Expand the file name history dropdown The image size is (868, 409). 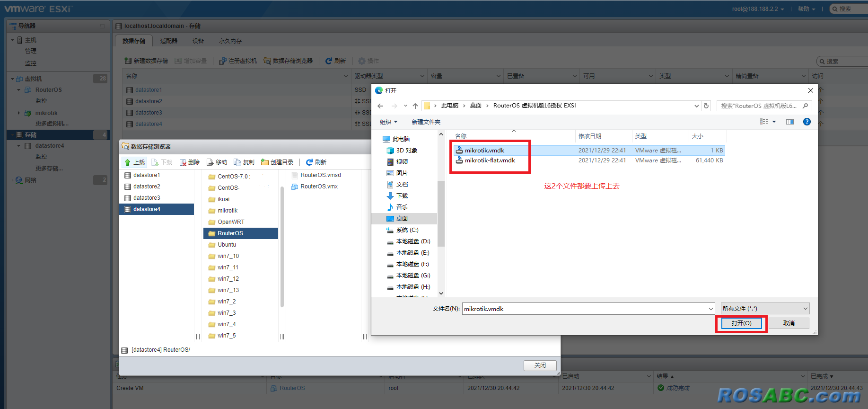click(x=710, y=309)
